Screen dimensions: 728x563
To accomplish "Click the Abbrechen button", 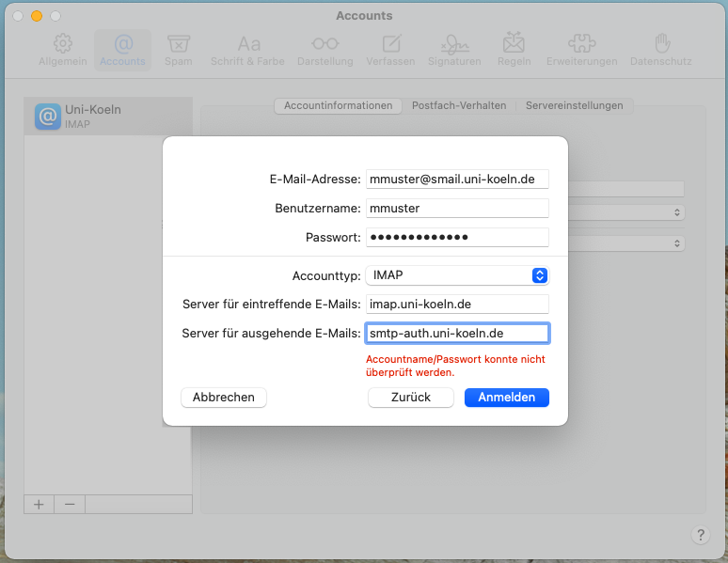I will (x=224, y=398).
